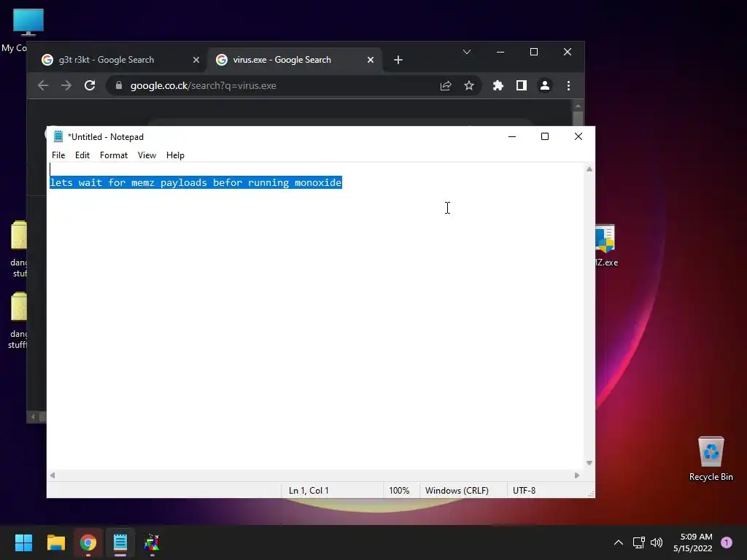Click the UTF-8 encoding status entry

click(x=524, y=491)
